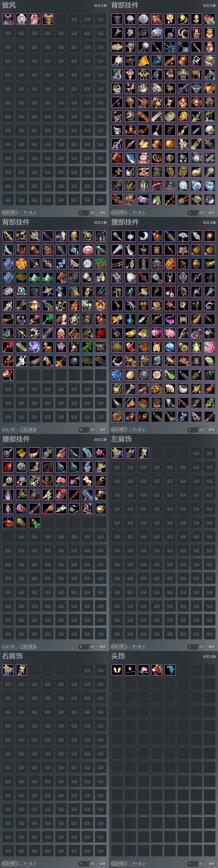Pick the brown feathered cape in 披风

[x=48, y=19]
